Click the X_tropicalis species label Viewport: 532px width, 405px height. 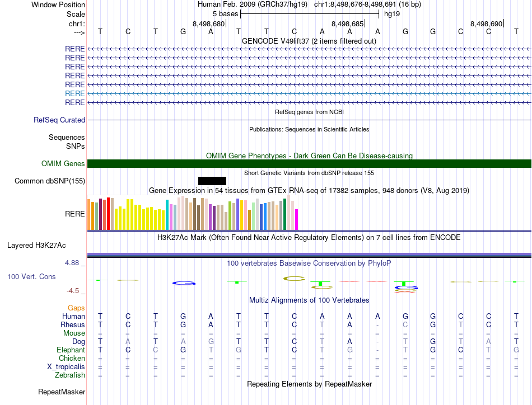tap(66, 367)
